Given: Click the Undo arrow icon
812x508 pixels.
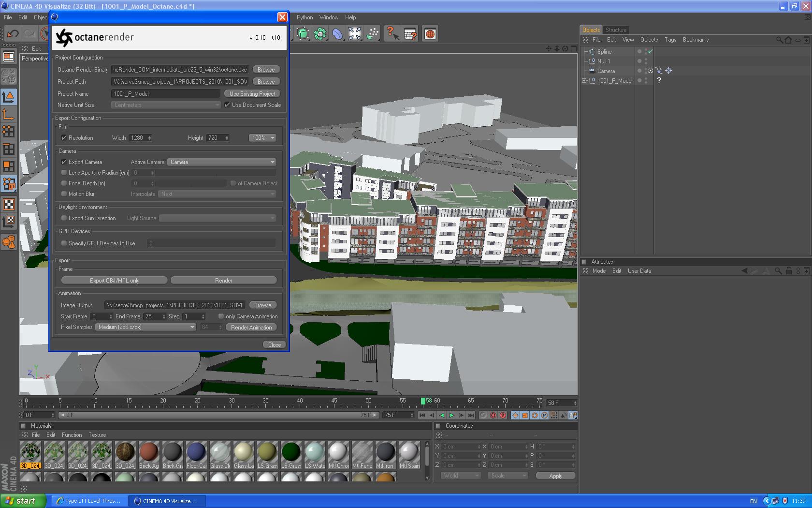Looking at the screenshot, I should tap(13, 34).
